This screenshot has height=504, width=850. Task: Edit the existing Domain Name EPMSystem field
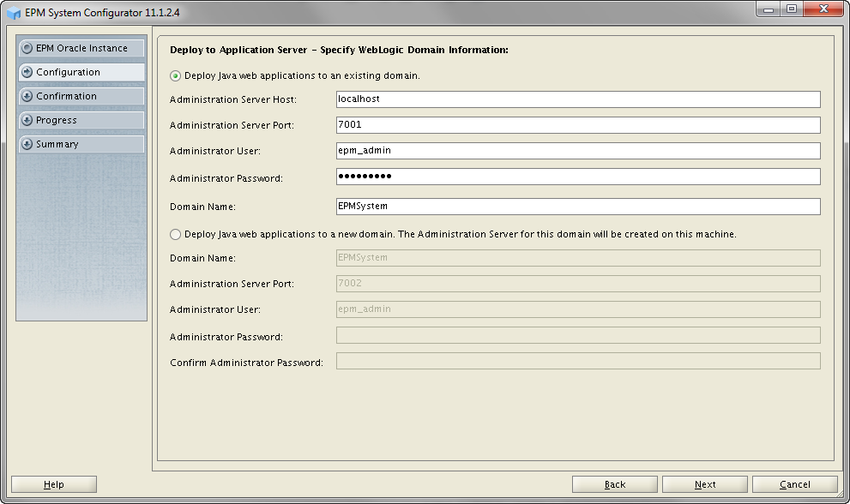tap(578, 207)
